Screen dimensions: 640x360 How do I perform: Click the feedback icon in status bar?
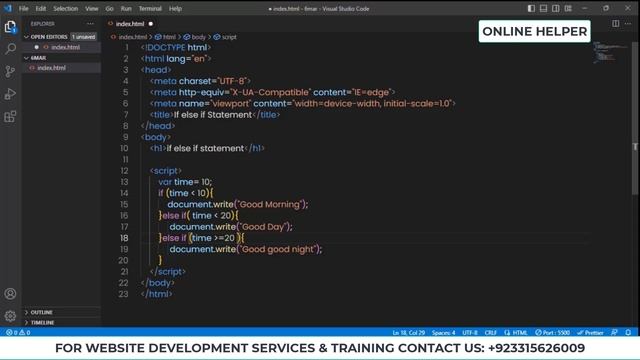(x=614, y=333)
